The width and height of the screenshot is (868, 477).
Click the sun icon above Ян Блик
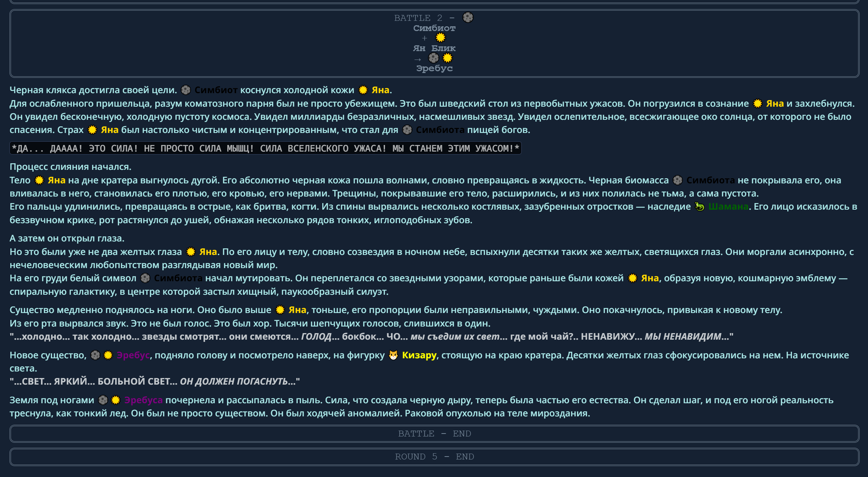click(441, 38)
